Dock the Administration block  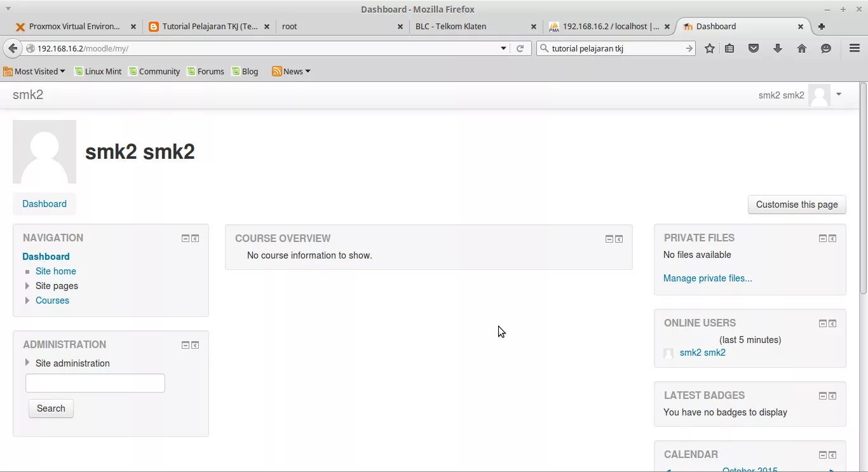click(195, 346)
